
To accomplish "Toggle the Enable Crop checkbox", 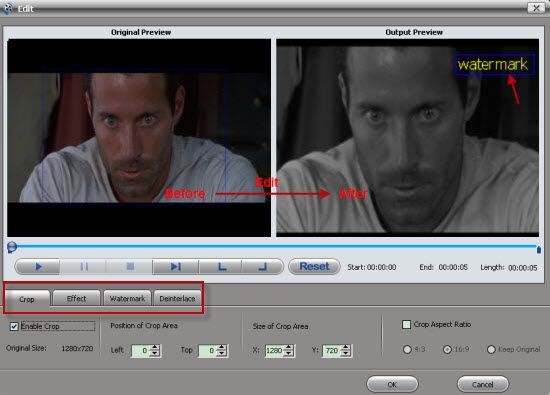I will click(x=14, y=327).
